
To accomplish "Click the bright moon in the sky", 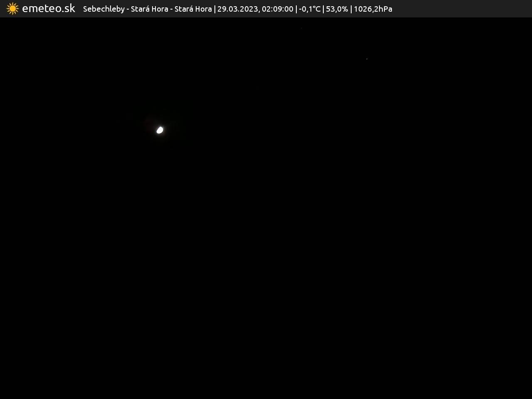I will pos(160,130).
